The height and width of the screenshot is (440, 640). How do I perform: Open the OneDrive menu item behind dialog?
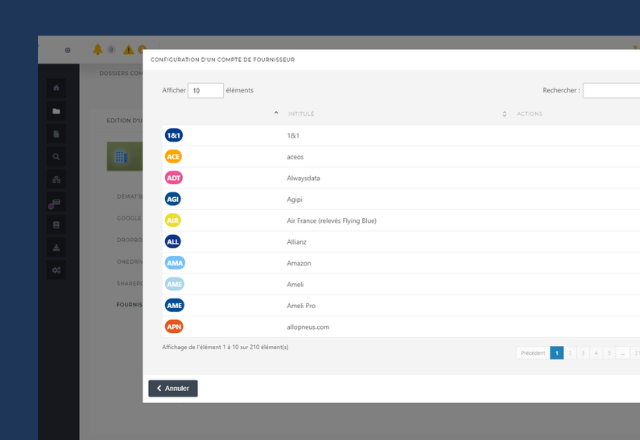(129, 262)
